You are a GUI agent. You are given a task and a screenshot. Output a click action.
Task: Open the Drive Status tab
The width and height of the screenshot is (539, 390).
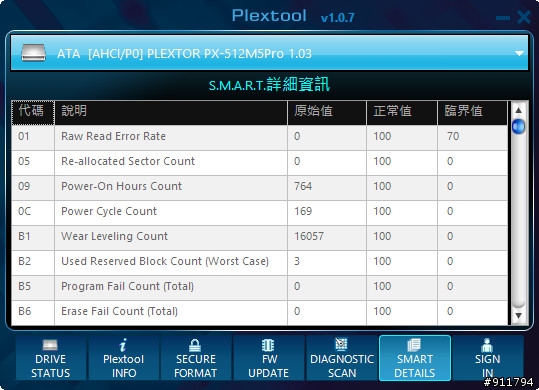(51, 358)
